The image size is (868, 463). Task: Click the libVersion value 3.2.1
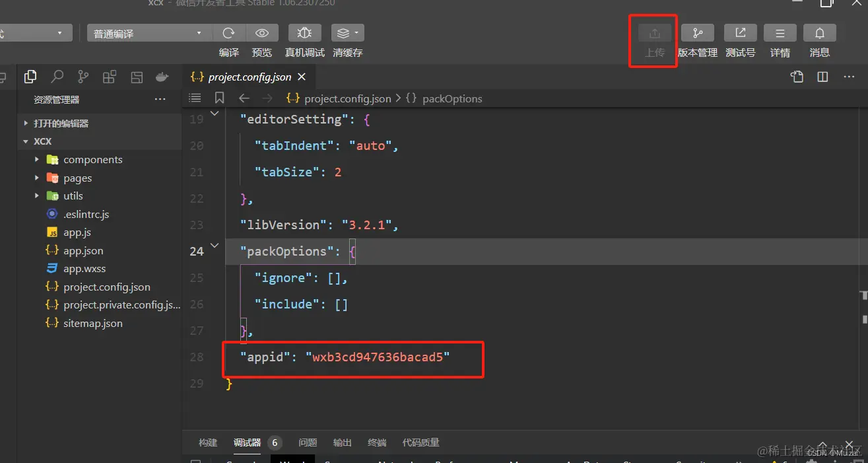367,225
